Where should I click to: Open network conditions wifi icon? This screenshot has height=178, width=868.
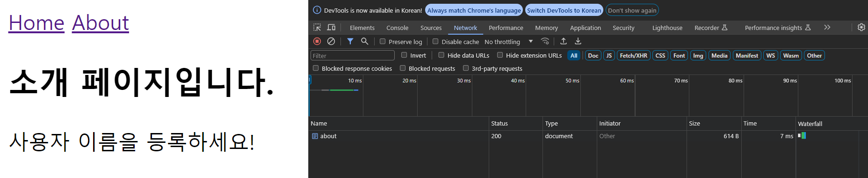click(x=545, y=41)
